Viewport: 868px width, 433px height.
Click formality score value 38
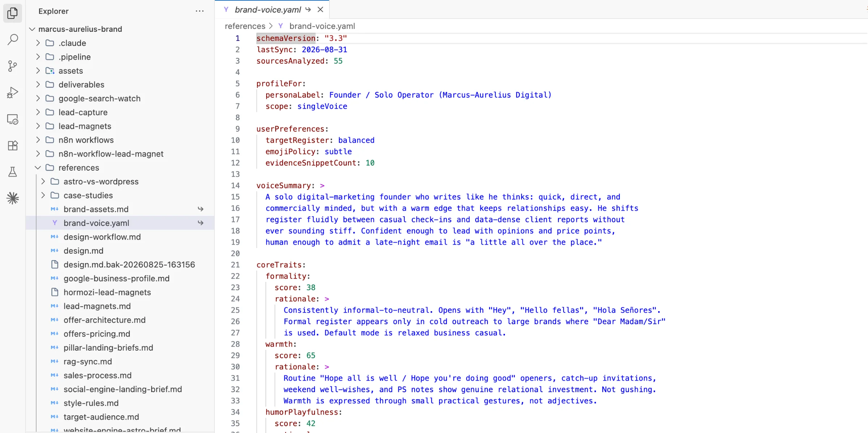311,287
